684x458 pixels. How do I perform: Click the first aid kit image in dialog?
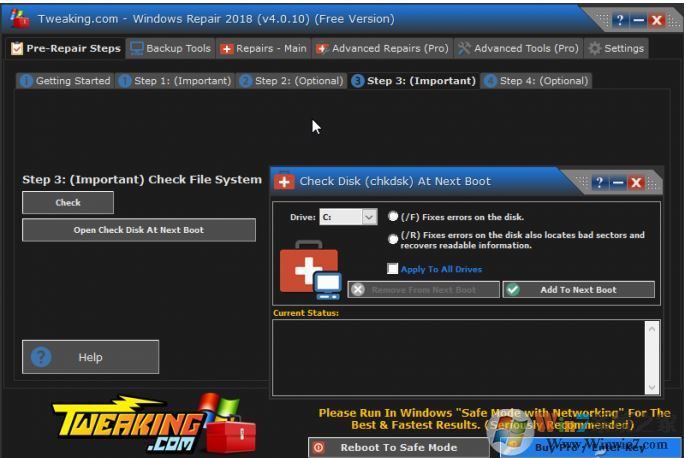point(311,270)
